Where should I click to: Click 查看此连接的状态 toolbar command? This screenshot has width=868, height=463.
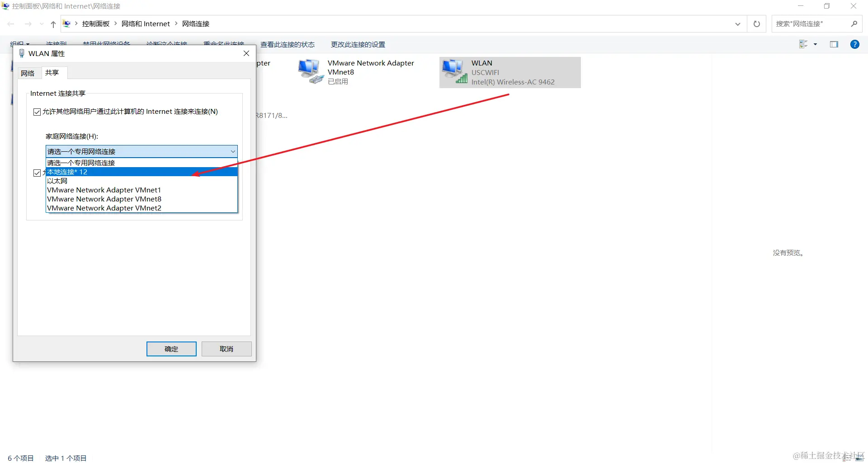(288, 44)
